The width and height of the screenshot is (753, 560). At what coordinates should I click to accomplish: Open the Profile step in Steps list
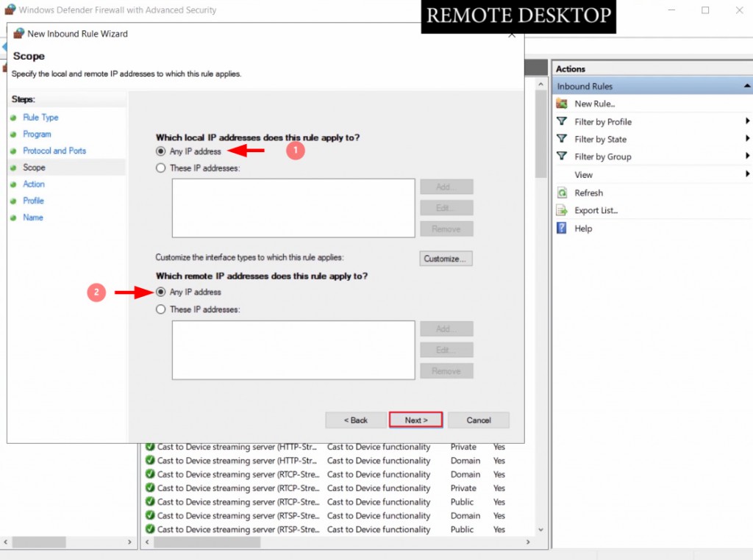click(33, 201)
